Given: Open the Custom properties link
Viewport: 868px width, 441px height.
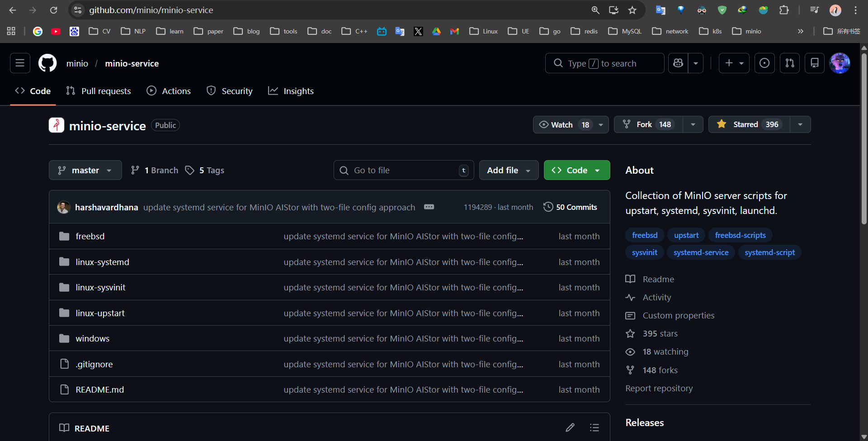Looking at the screenshot, I should point(679,315).
